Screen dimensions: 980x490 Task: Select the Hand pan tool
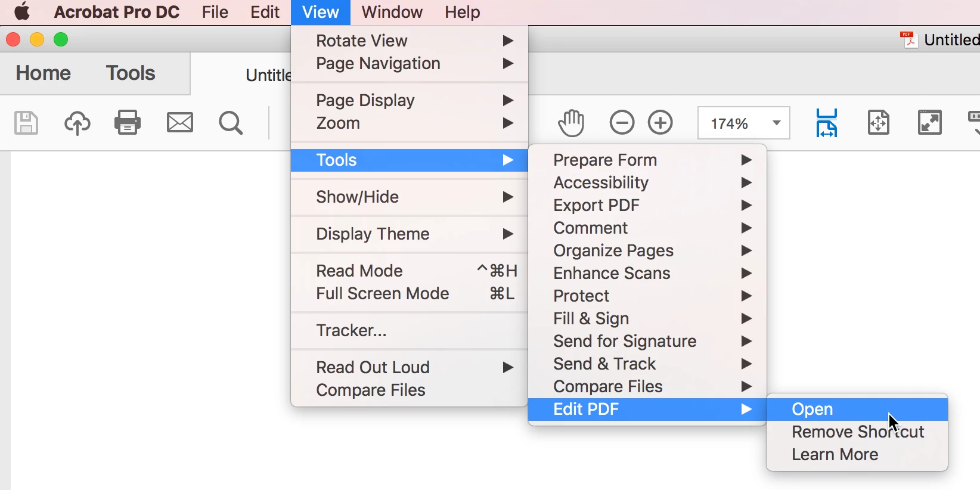[x=571, y=123]
